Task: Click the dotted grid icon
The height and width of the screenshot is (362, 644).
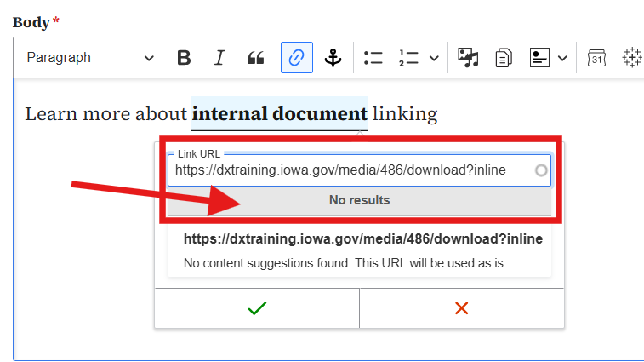Action: point(631,58)
